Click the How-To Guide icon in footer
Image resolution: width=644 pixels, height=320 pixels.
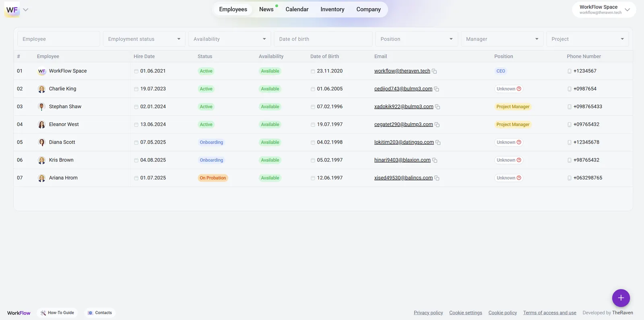[43, 313]
